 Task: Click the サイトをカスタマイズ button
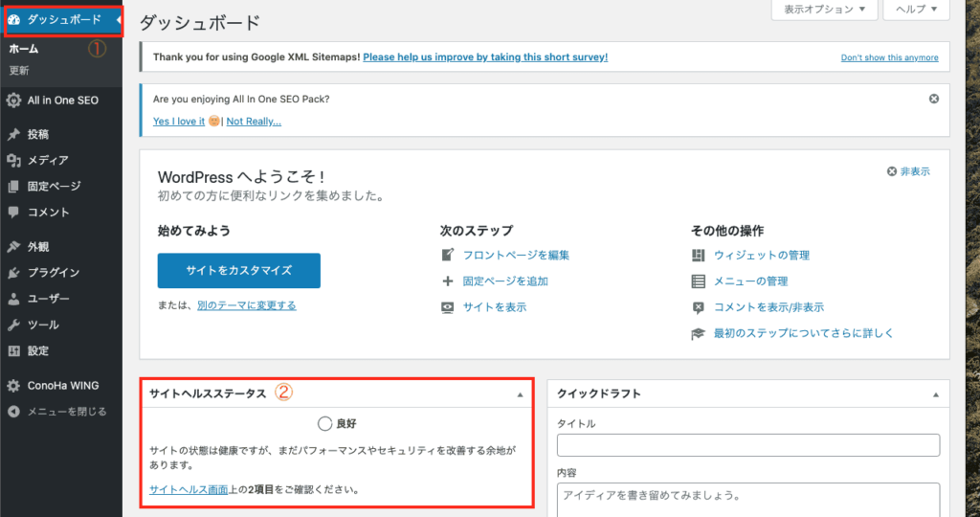(x=238, y=271)
